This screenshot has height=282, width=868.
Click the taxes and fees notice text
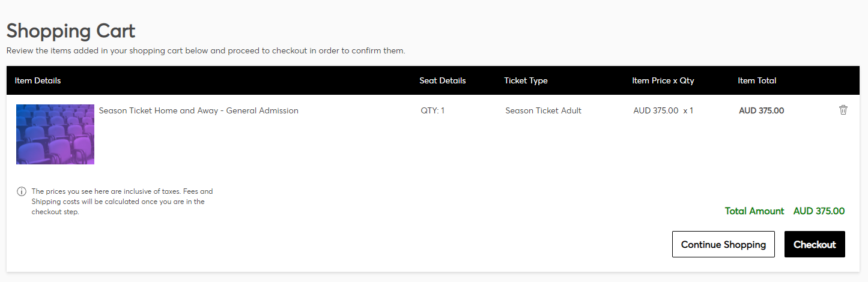pos(122,202)
